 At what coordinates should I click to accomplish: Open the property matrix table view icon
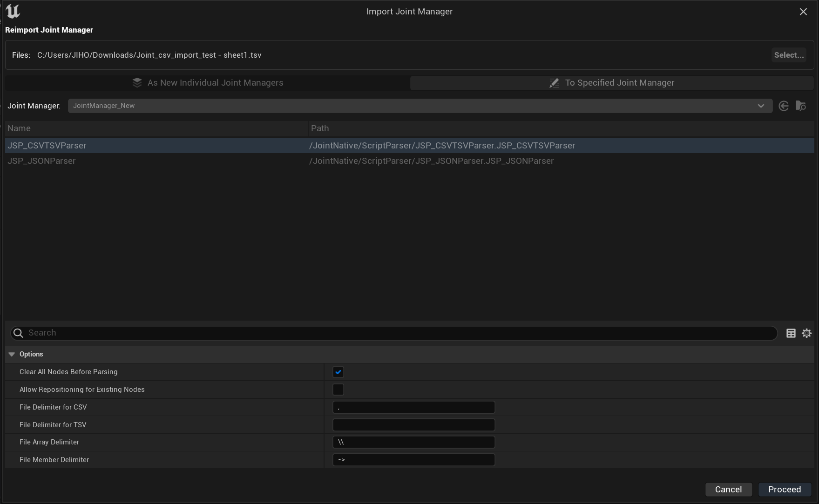click(x=791, y=333)
